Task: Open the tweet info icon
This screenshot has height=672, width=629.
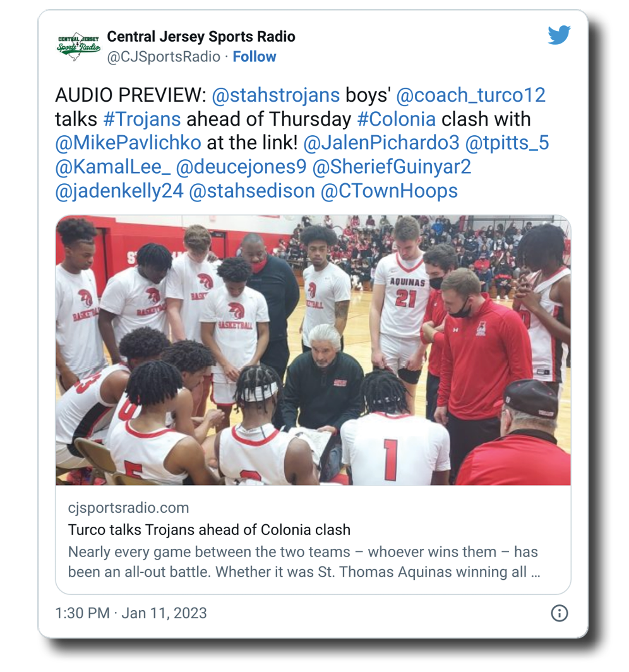Action: (x=559, y=613)
